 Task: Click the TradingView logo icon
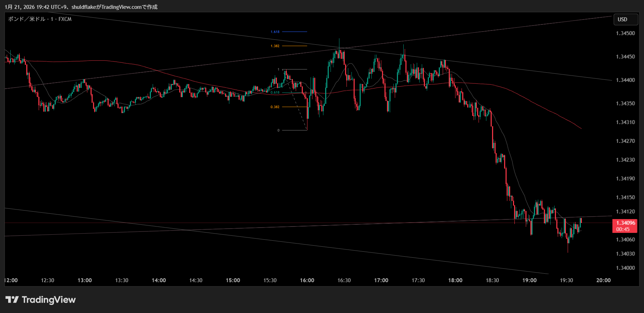click(x=12, y=300)
